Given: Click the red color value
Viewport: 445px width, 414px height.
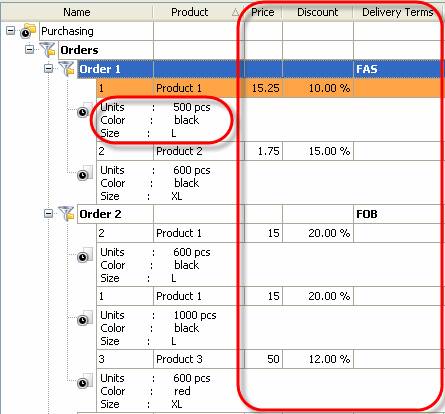Looking at the screenshot, I should coord(182,391).
